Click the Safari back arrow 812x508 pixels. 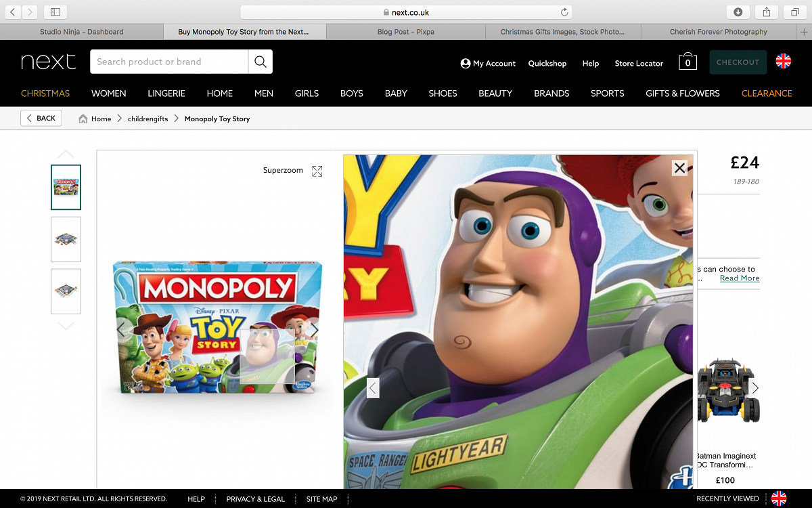tap(13, 12)
